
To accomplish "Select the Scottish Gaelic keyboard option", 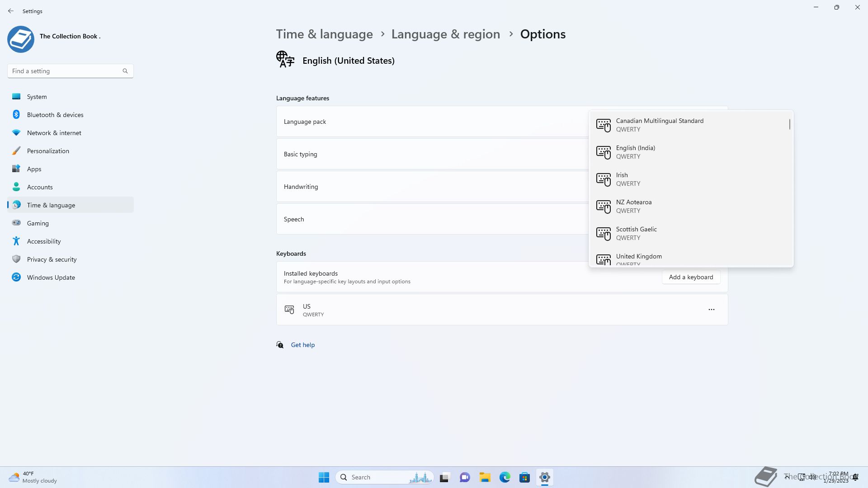I will (636, 233).
